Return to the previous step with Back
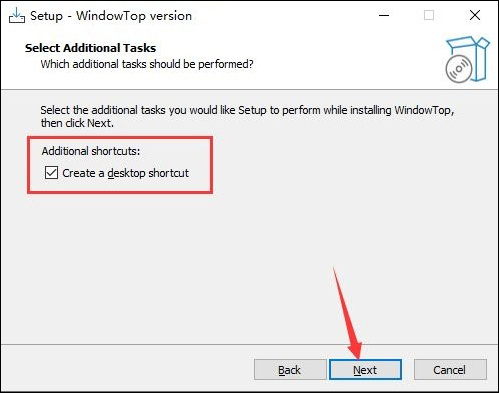This screenshot has width=499, height=393. (290, 370)
